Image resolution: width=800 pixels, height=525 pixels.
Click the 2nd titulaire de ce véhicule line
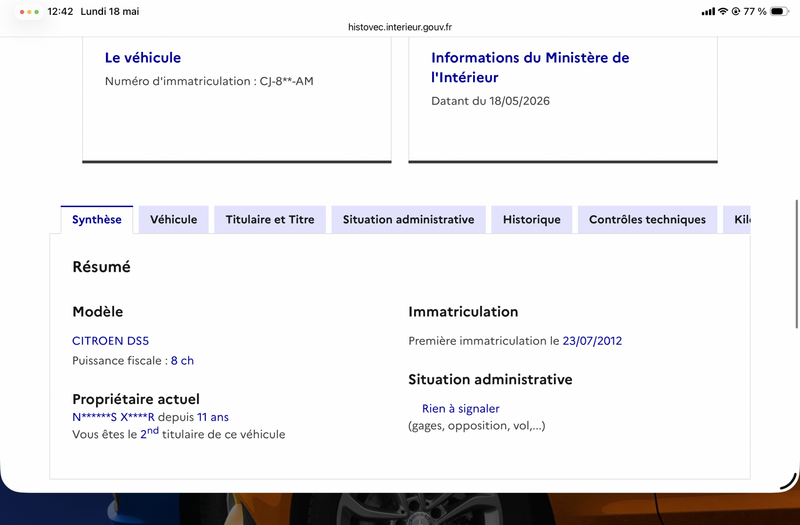point(179,434)
